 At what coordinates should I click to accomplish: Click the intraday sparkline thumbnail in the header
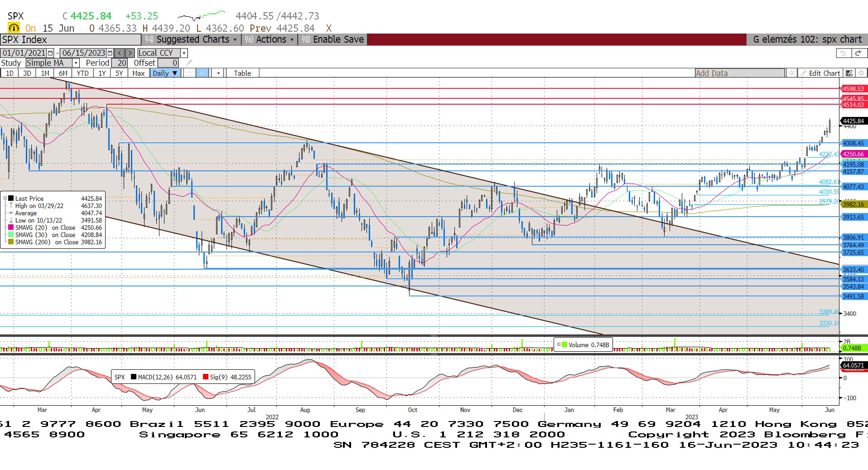click(x=201, y=15)
